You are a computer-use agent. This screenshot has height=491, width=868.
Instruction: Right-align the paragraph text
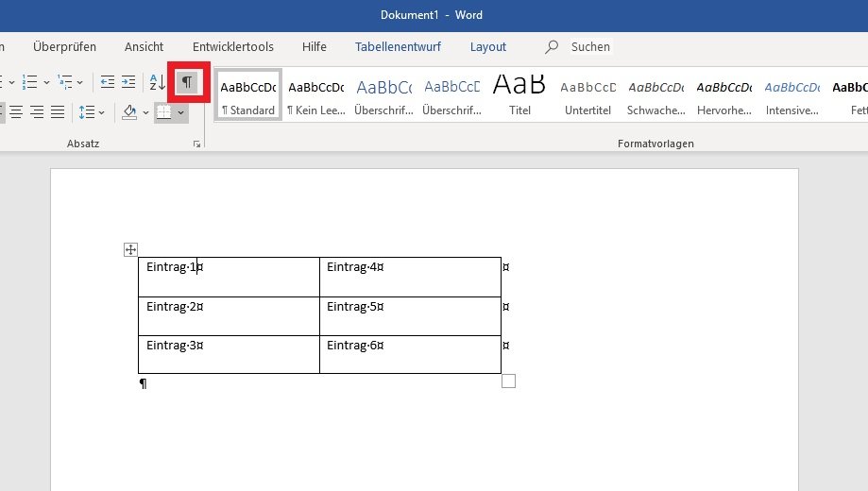[x=37, y=112]
